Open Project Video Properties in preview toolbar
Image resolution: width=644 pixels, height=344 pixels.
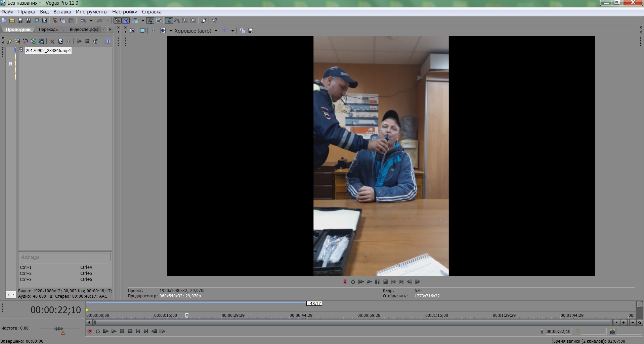point(132,31)
